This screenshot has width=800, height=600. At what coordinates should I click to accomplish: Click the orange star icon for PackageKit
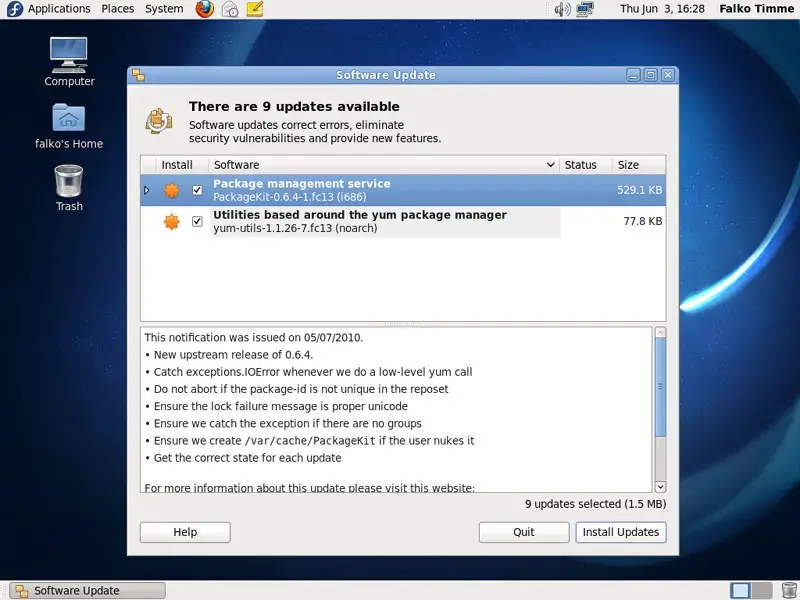[x=172, y=190]
